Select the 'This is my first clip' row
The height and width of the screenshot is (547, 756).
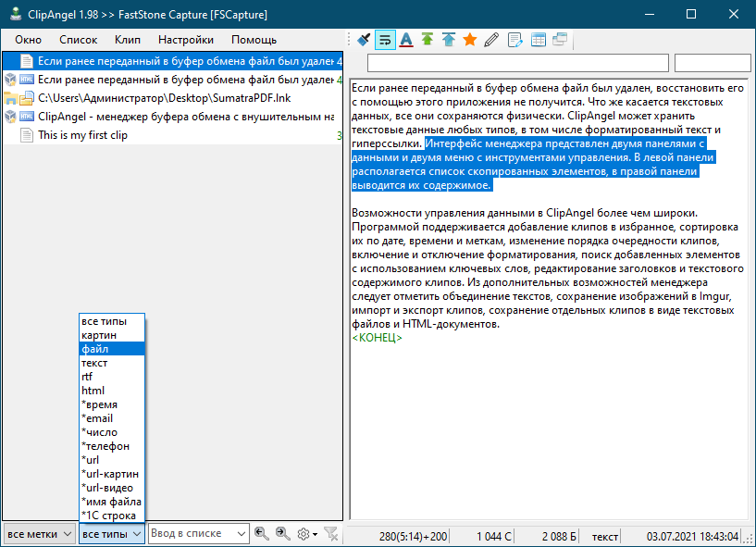pos(173,135)
